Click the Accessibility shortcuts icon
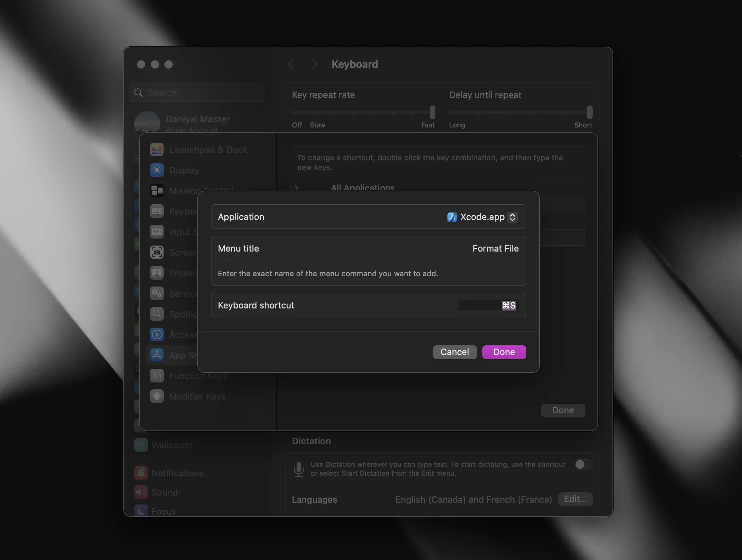 click(157, 335)
